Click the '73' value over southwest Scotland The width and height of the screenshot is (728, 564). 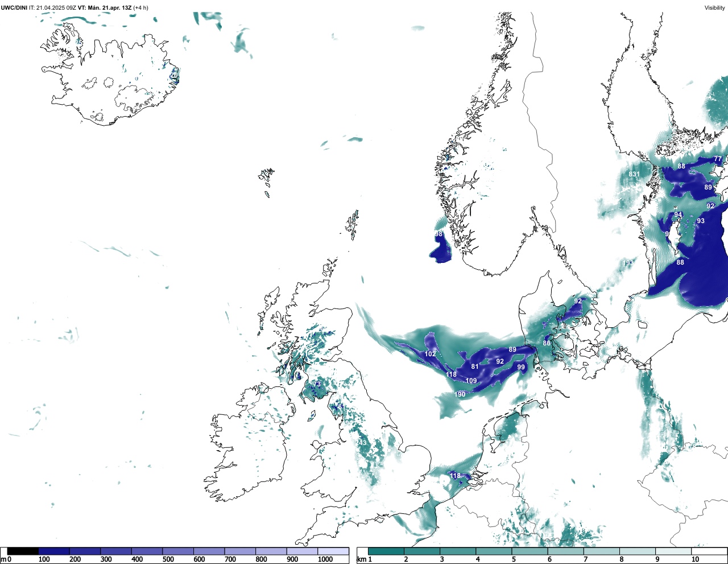coord(317,384)
